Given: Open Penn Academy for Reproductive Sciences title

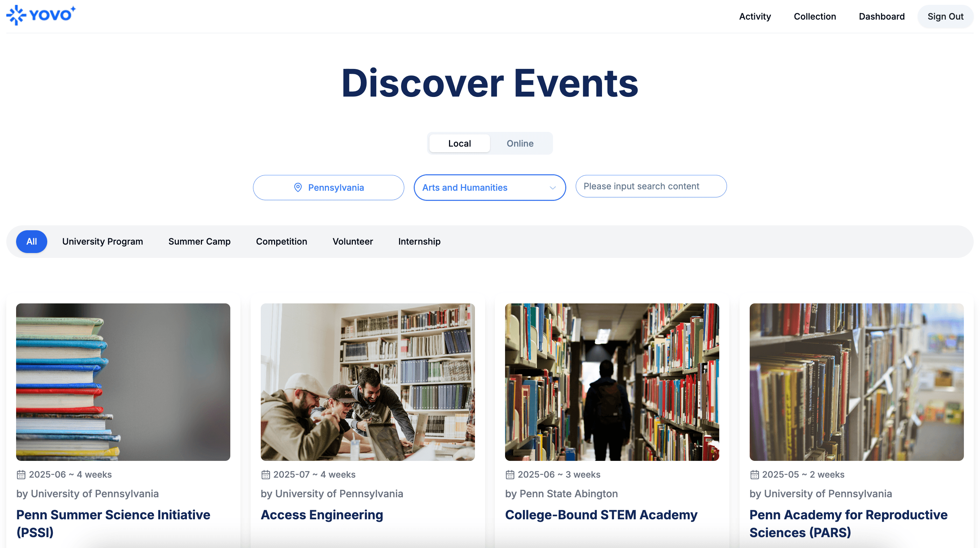Looking at the screenshot, I should point(848,524).
